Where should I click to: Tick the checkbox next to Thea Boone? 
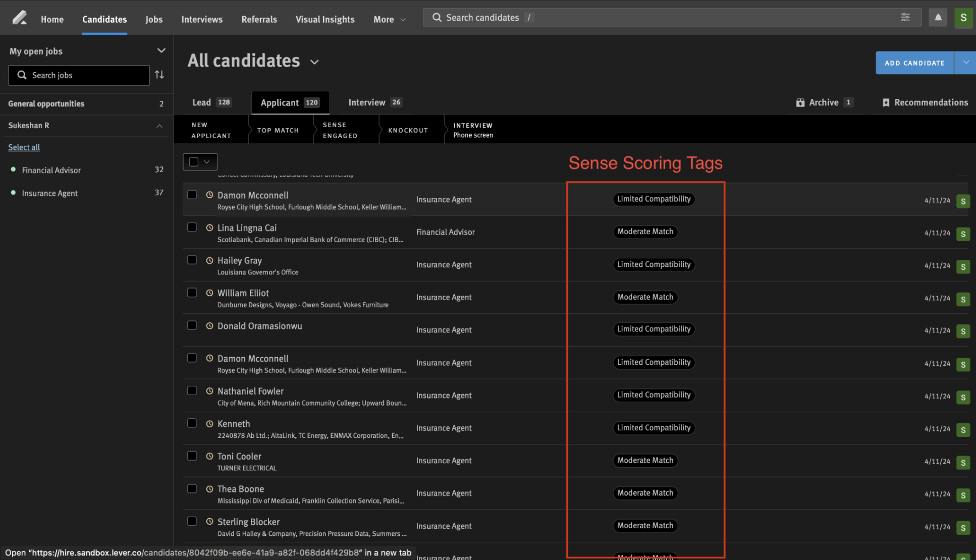click(x=192, y=488)
